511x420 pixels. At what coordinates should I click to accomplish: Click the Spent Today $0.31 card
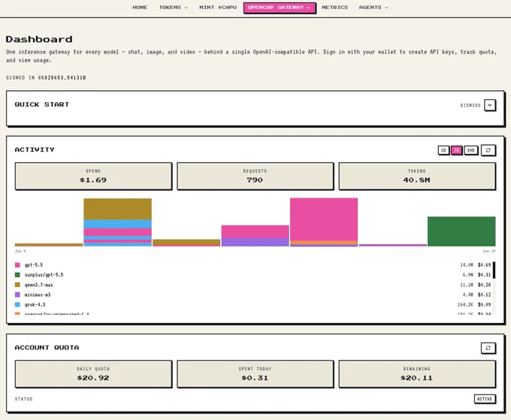pyautogui.click(x=255, y=373)
